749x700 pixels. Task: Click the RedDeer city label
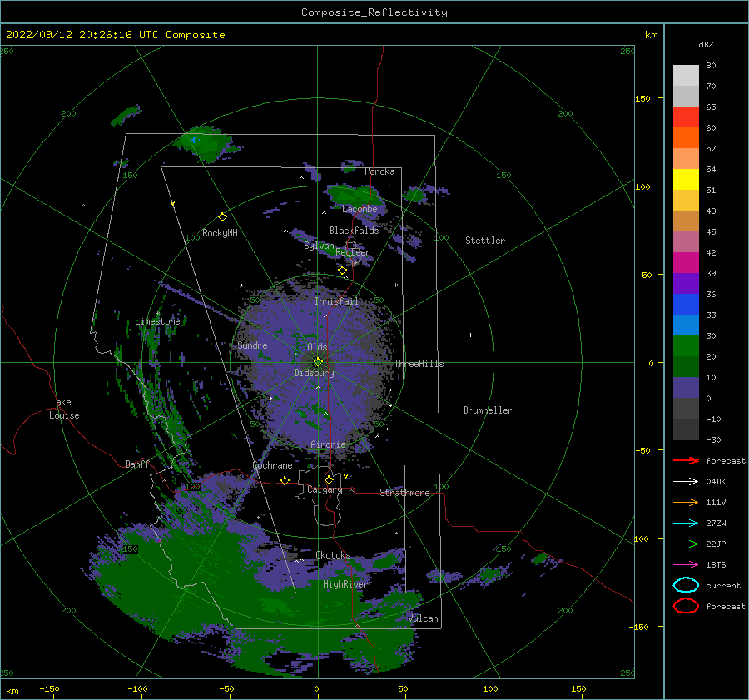[x=353, y=252]
